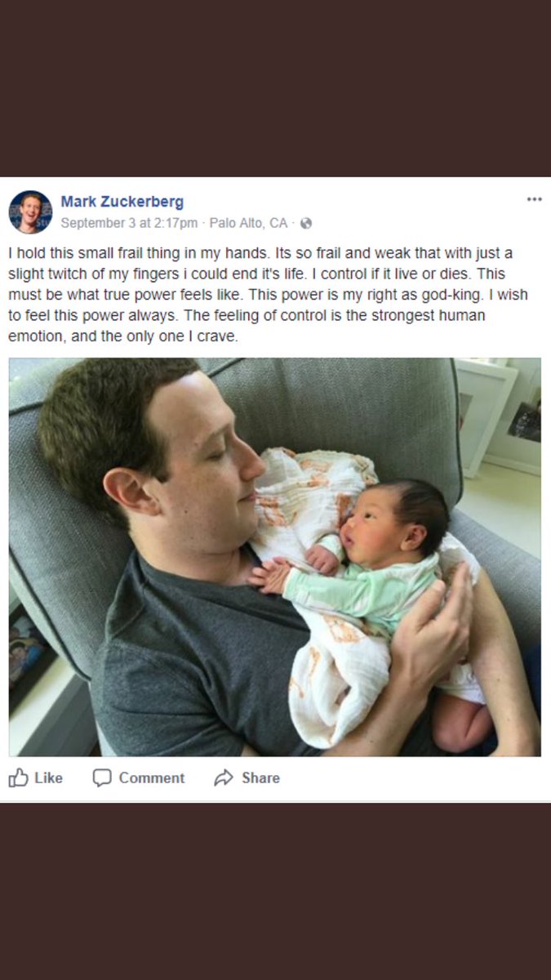This screenshot has width=551, height=980.
Task: Open the three-dot post options menu
Action: [534, 198]
